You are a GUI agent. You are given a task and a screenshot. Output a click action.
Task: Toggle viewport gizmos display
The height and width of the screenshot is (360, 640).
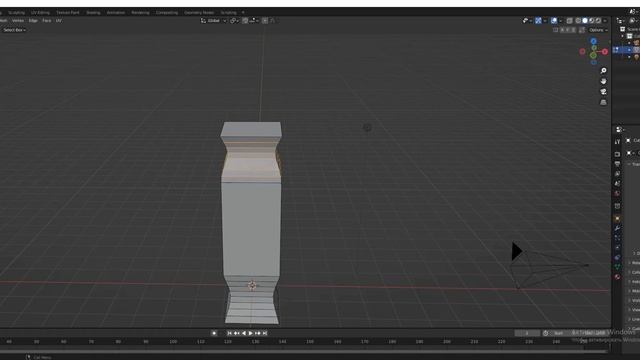coord(538,20)
